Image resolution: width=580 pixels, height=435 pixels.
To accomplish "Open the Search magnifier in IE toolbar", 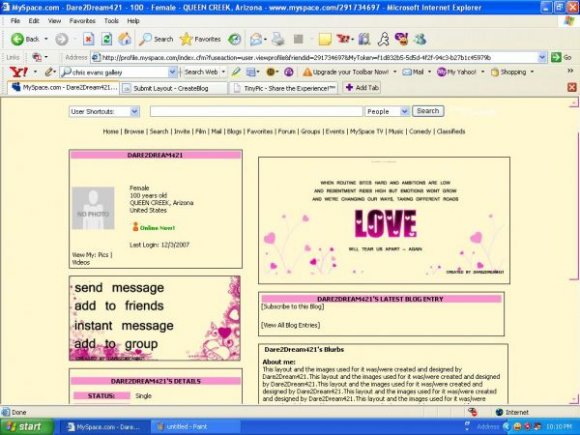I will tap(156, 39).
